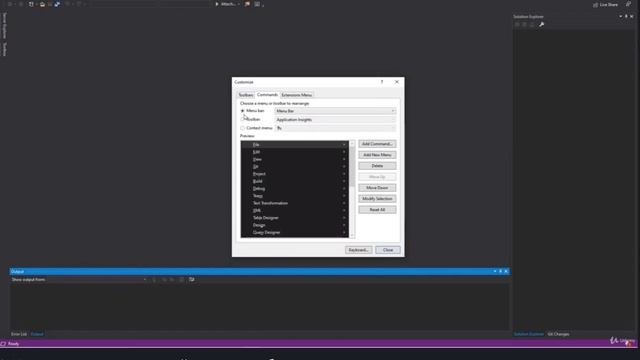
Task: Click the Reset All button
Action: point(377,210)
